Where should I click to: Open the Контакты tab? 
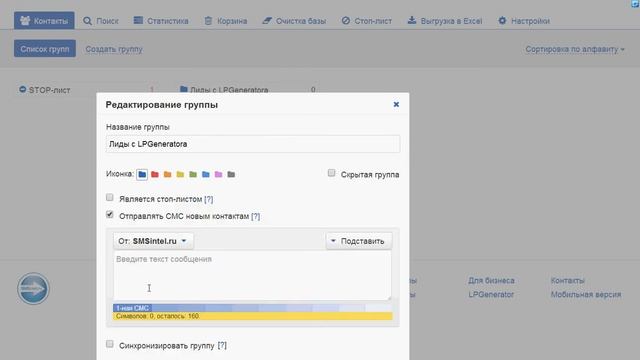pos(44,20)
